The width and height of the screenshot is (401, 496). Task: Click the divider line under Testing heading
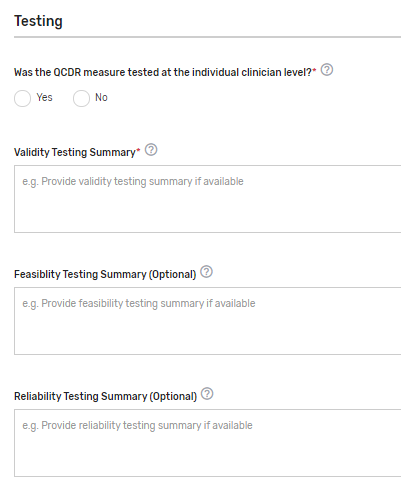coord(207,37)
